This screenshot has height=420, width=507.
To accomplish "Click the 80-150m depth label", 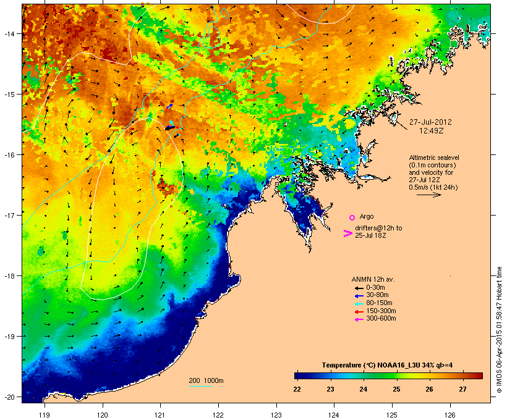I will [x=379, y=303].
